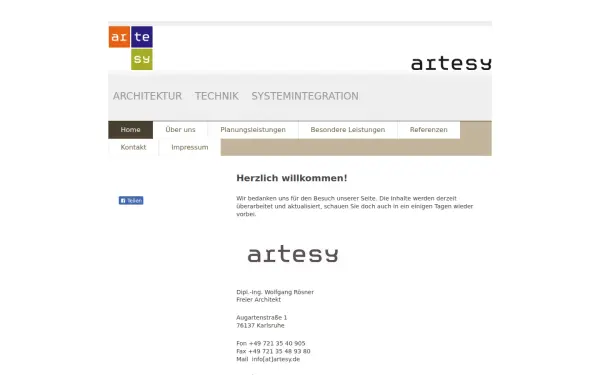The height and width of the screenshot is (375, 600).
Task: Click the large artesy logo image in content
Action: click(293, 254)
